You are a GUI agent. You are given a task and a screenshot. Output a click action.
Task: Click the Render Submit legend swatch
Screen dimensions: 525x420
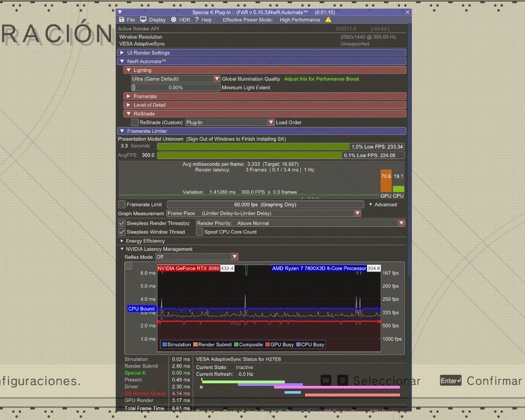pyautogui.click(x=195, y=344)
